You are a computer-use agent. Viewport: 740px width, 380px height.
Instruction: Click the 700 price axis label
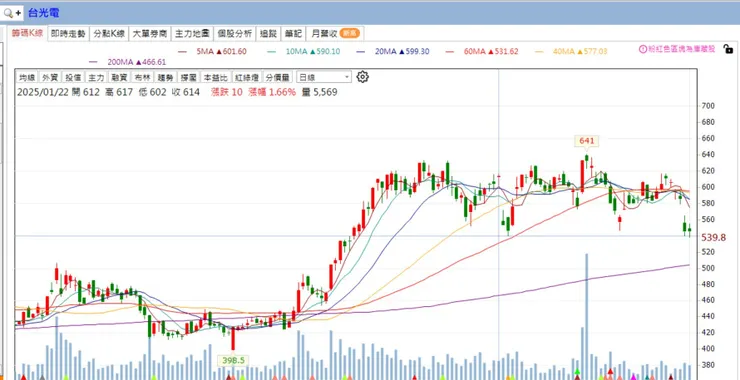point(708,106)
